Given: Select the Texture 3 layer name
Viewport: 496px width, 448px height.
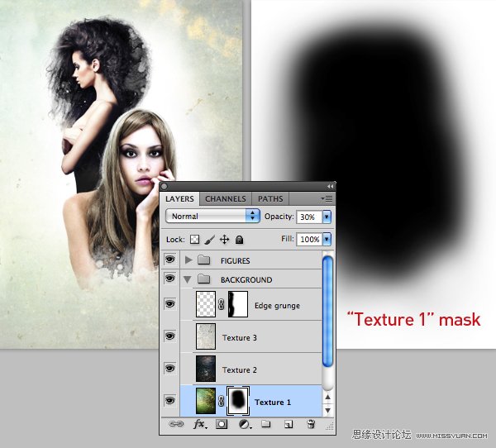Looking at the screenshot, I should pyautogui.click(x=240, y=337).
